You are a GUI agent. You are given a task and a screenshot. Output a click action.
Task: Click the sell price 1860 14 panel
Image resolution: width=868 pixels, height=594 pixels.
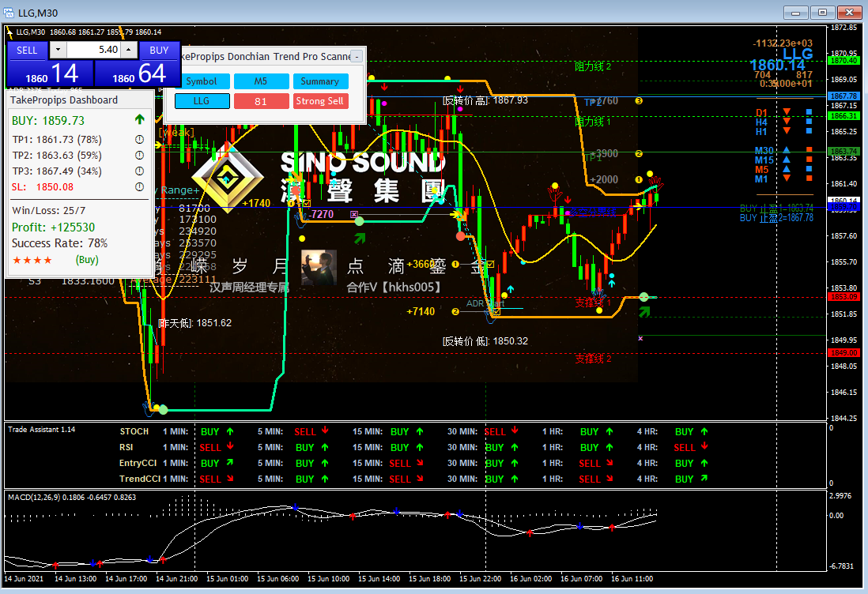pos(50,73)
